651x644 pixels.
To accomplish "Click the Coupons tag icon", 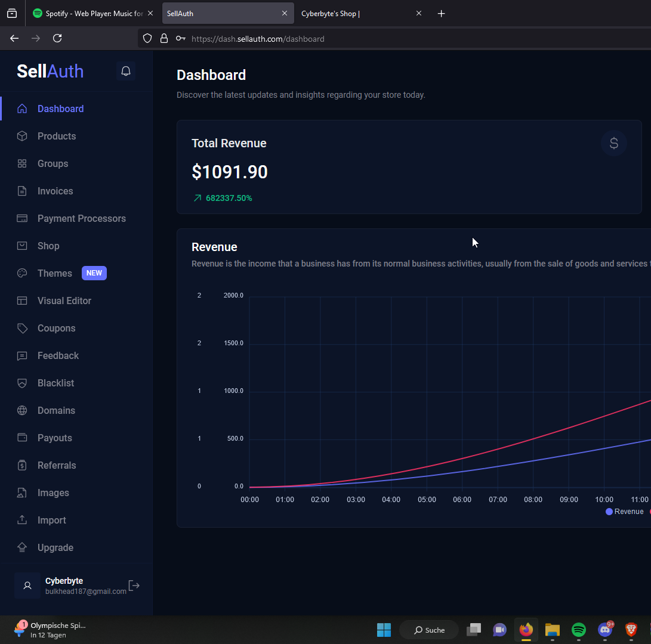I will 22,328.
